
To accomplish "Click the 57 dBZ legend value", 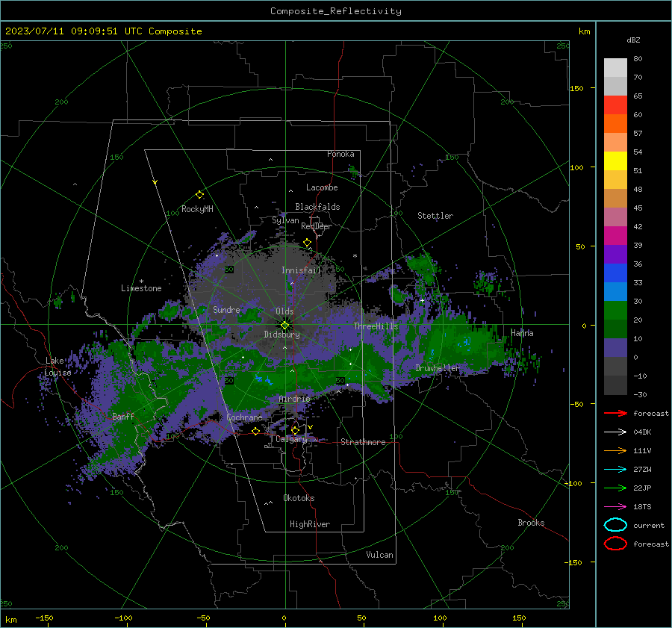I will tap(638, 134).
